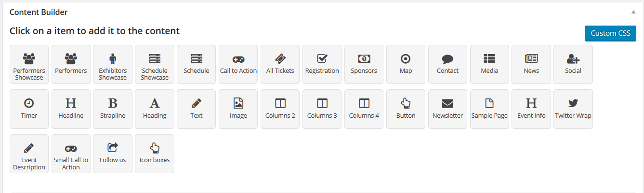The height and width of the screenshot is (193, 644).
Task: Add the Social item
Action: pos(573,64)
